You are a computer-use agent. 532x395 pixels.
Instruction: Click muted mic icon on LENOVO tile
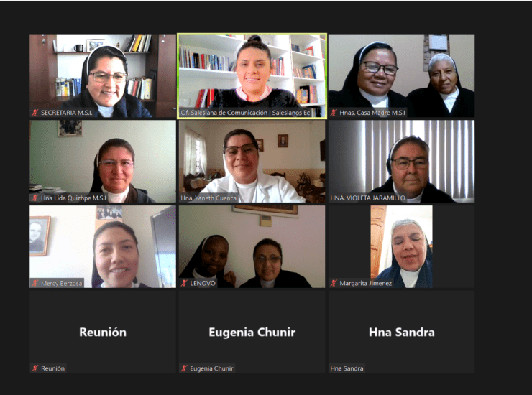point(184,283)
